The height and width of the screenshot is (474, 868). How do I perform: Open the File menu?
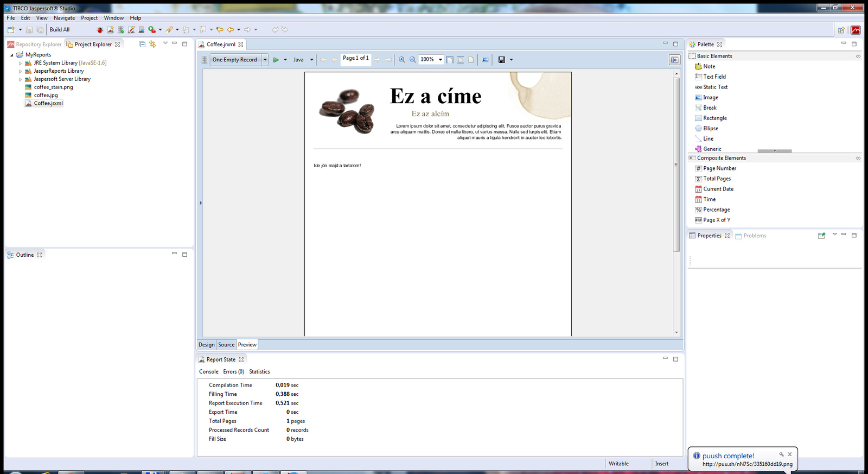pyautogui.click(x=11, y=18)
